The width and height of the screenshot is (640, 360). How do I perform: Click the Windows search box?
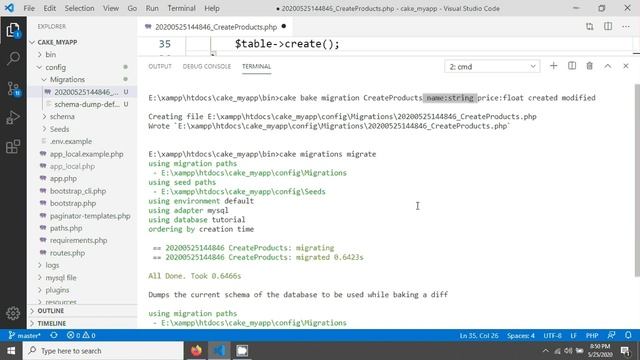(x=103, y=351)
